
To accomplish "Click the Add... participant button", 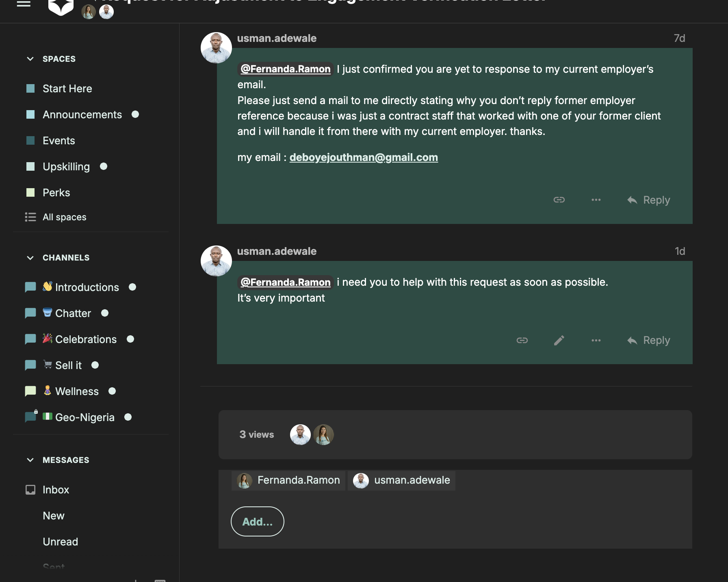I will tap(257, 521).
